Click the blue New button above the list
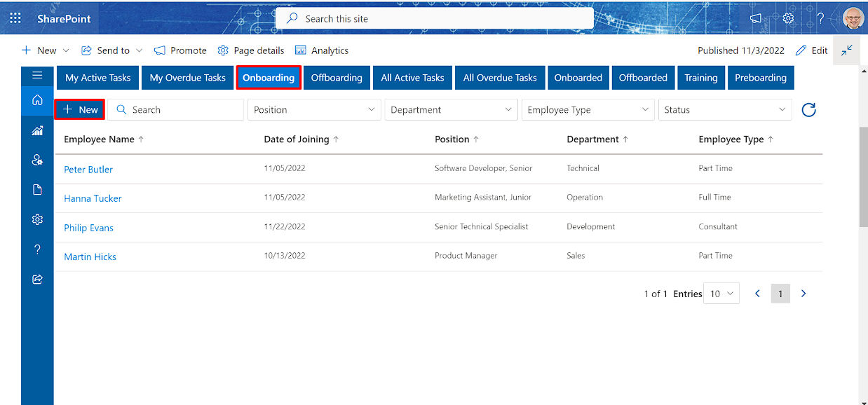This screenshot has height=405, width=868. point(80,110)
